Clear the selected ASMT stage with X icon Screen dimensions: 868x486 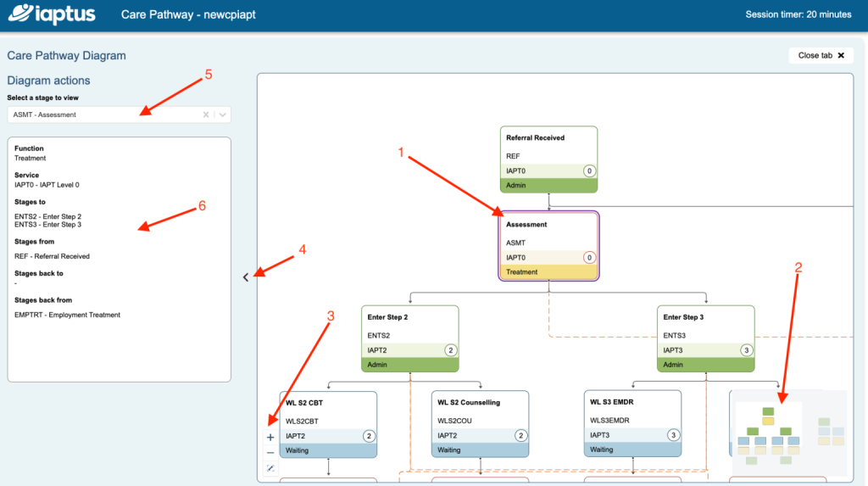click(206, 115)
